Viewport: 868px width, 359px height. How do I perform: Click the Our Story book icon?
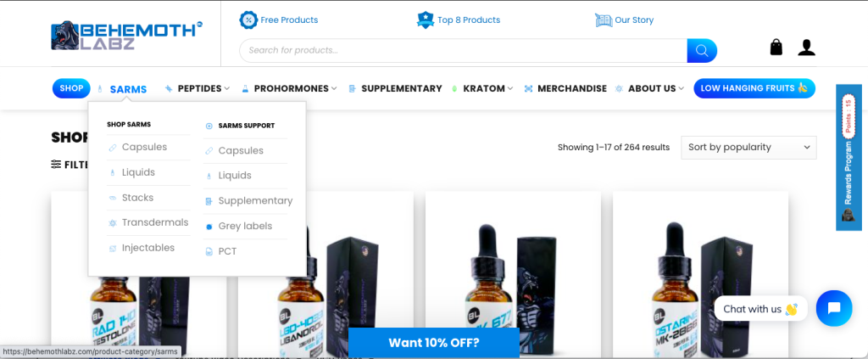[604, 20]
